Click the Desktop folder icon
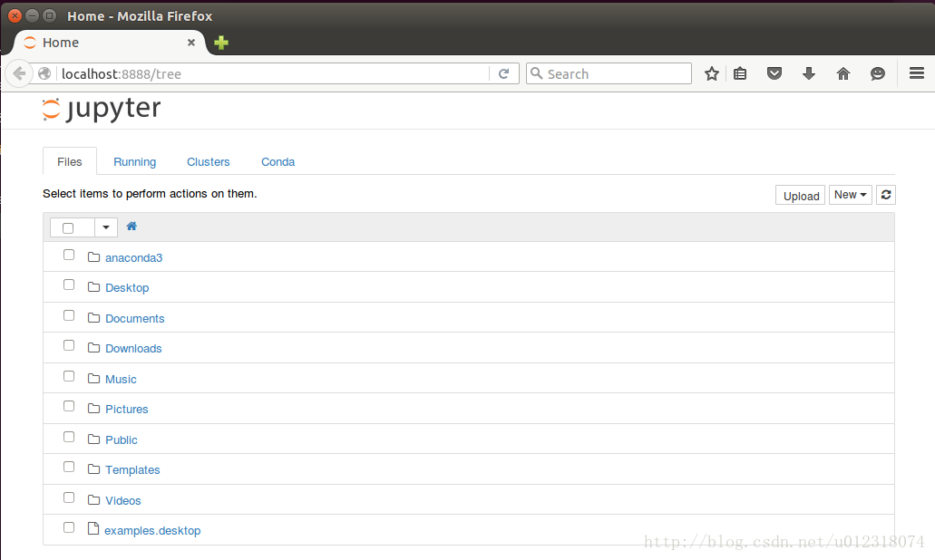Image resolution: width=935 pixels, height=560 pixels. coord(93,287)
